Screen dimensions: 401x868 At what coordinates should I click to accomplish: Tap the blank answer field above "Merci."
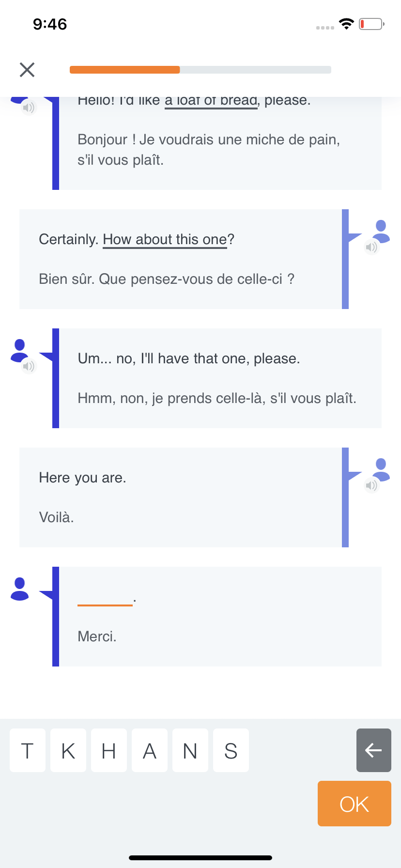(x=105, y=600)
